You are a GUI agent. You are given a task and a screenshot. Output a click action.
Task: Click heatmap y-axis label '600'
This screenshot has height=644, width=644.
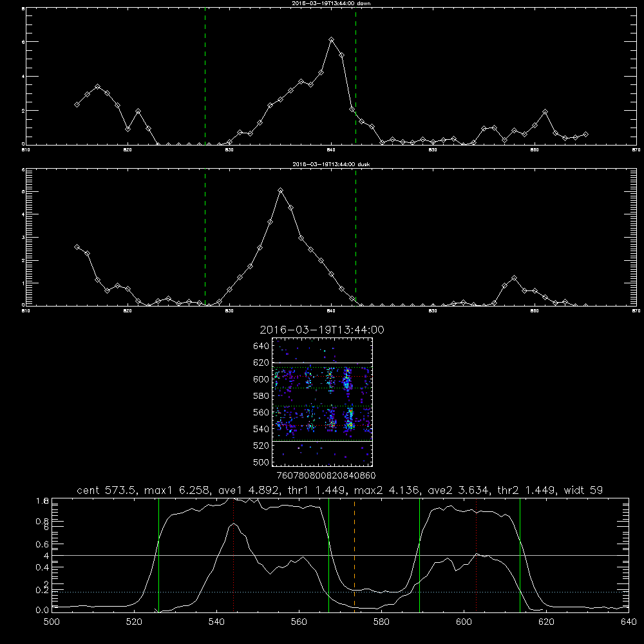[x=261, y=379]
